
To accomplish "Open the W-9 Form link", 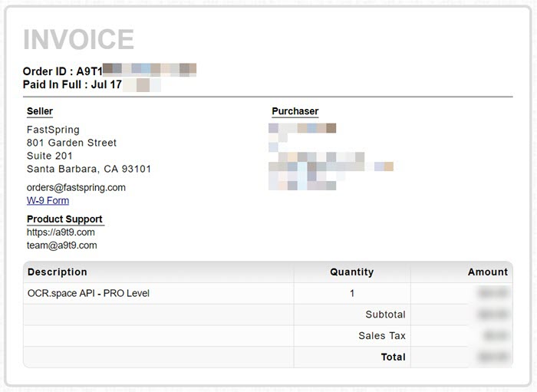I will point(48,201).
